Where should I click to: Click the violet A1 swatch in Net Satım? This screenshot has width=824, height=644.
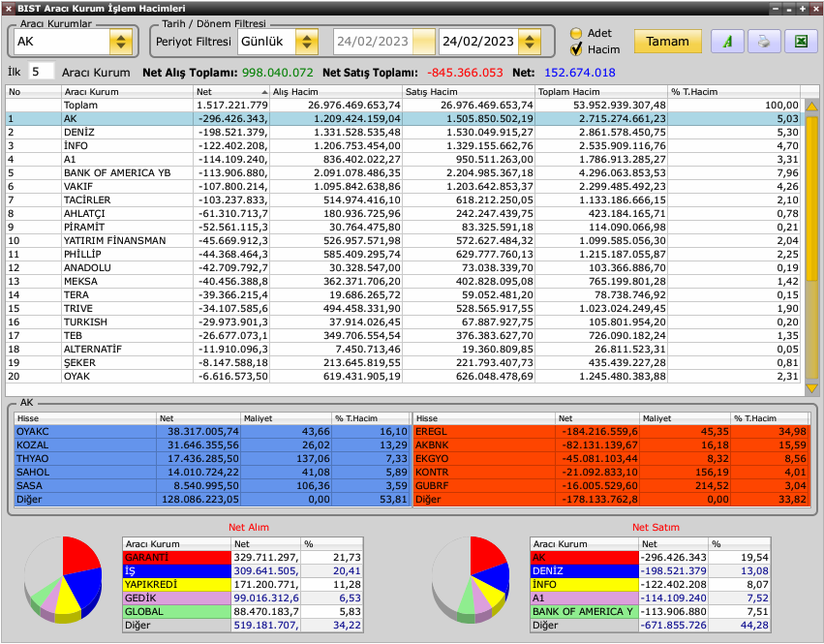pyautogui.click(x=585, y=598)
